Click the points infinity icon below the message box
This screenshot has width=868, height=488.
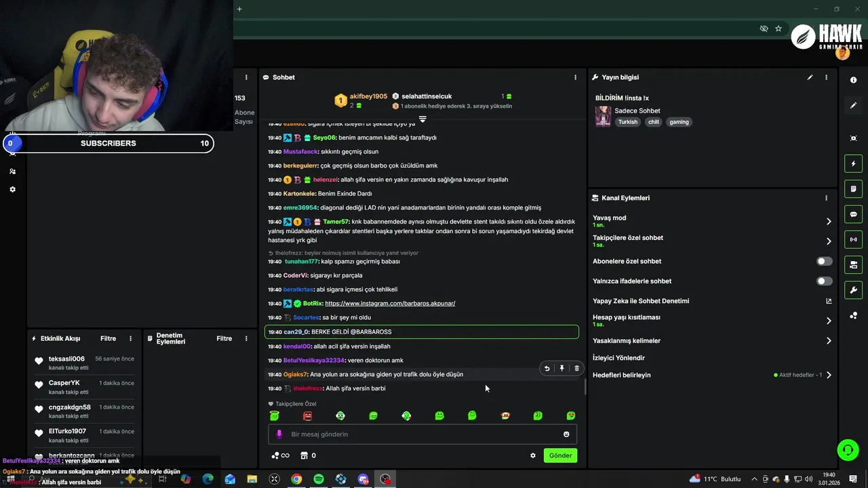[280, 455]
